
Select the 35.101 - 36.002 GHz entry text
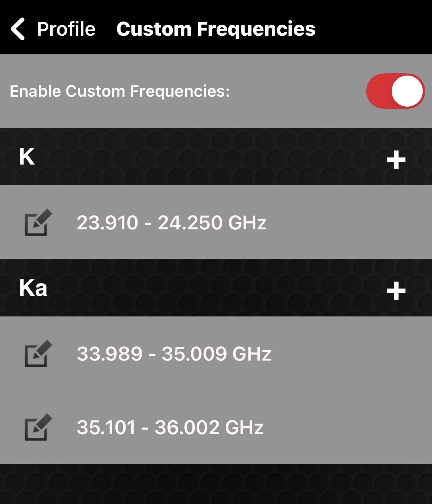(170, 427)
